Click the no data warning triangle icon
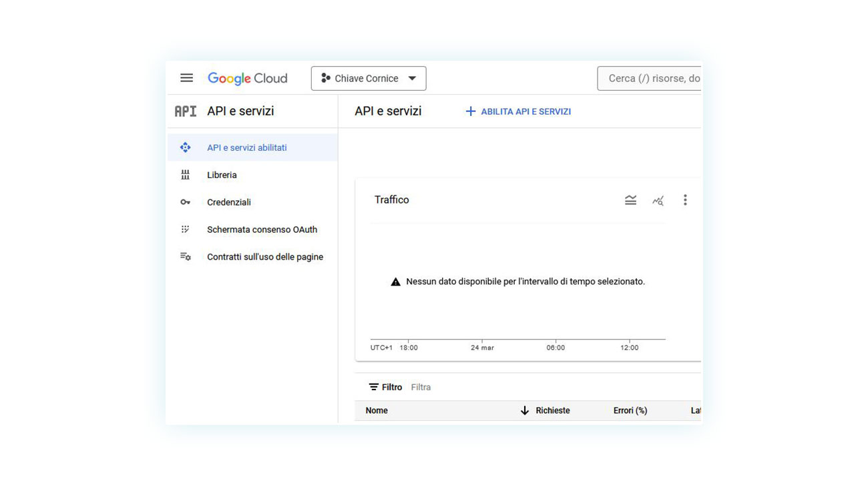This screenshot has height=485, width=868. click(395, 282)
